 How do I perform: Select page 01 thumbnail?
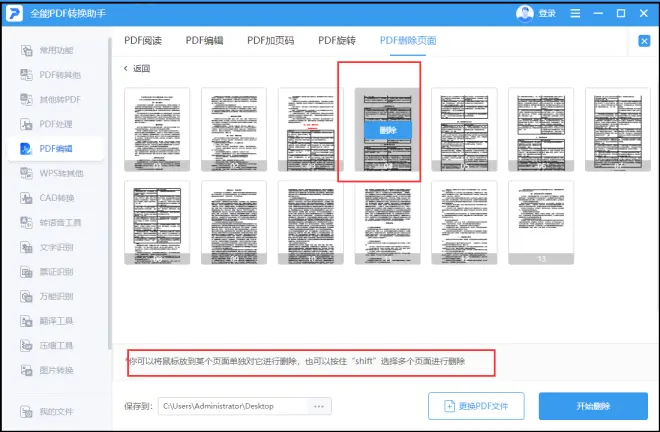coord(157,130)
